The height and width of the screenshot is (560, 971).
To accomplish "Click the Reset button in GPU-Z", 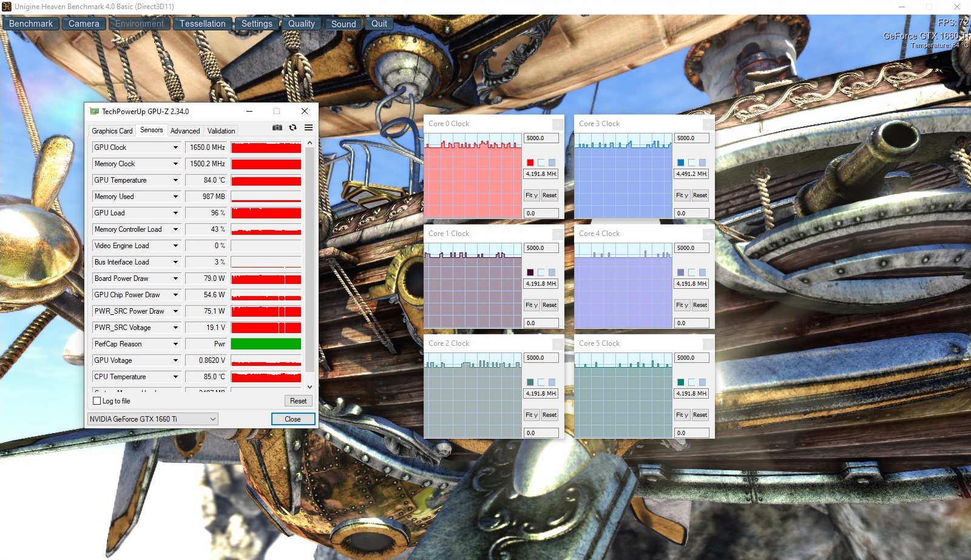I will 298,401.
